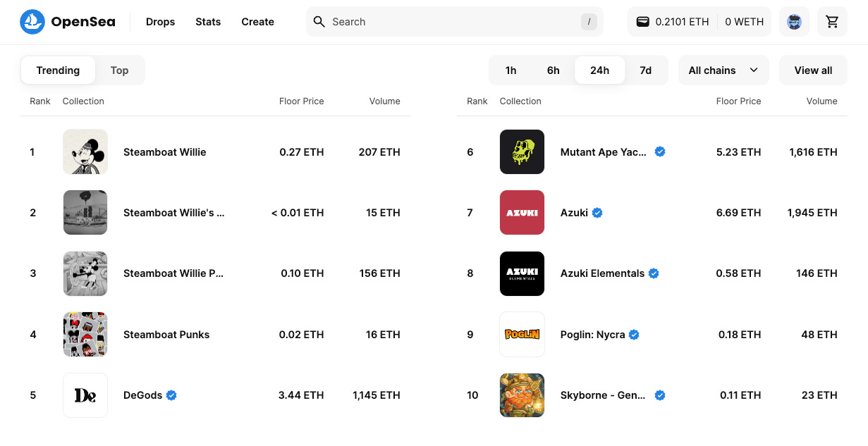The image size is (868, 446).
Task: Click the 3.44 ETH floor price
Action: pos(301,395)
